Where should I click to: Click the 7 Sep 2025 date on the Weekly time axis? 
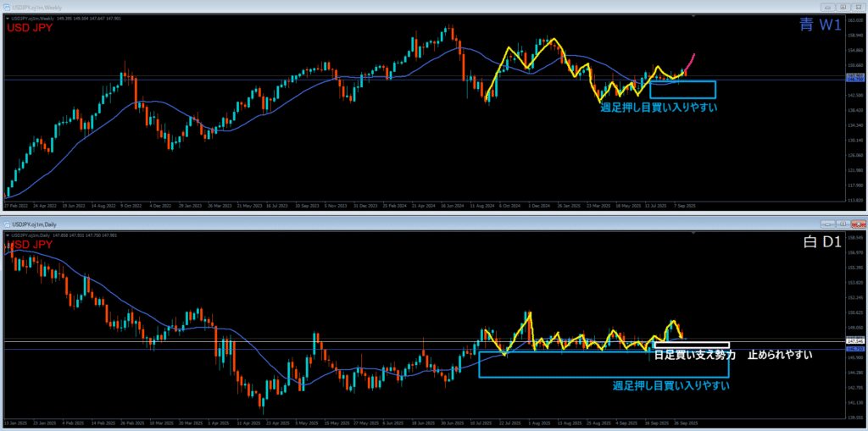(x=684, y=205)
